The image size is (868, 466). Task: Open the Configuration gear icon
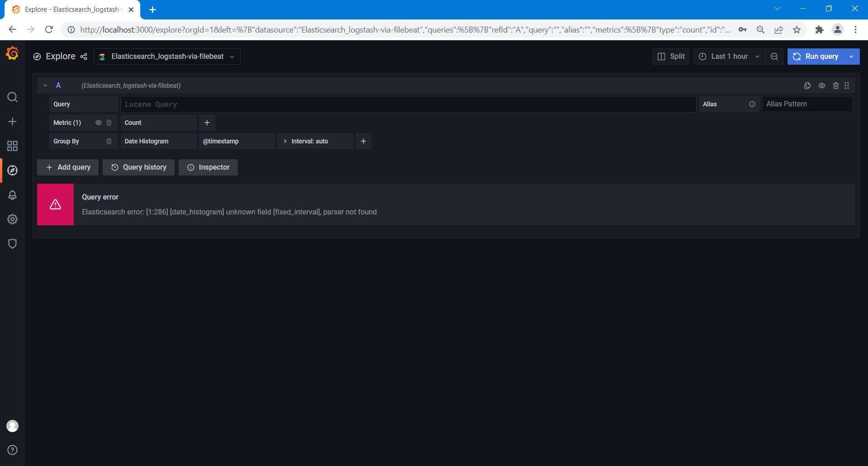13,219
